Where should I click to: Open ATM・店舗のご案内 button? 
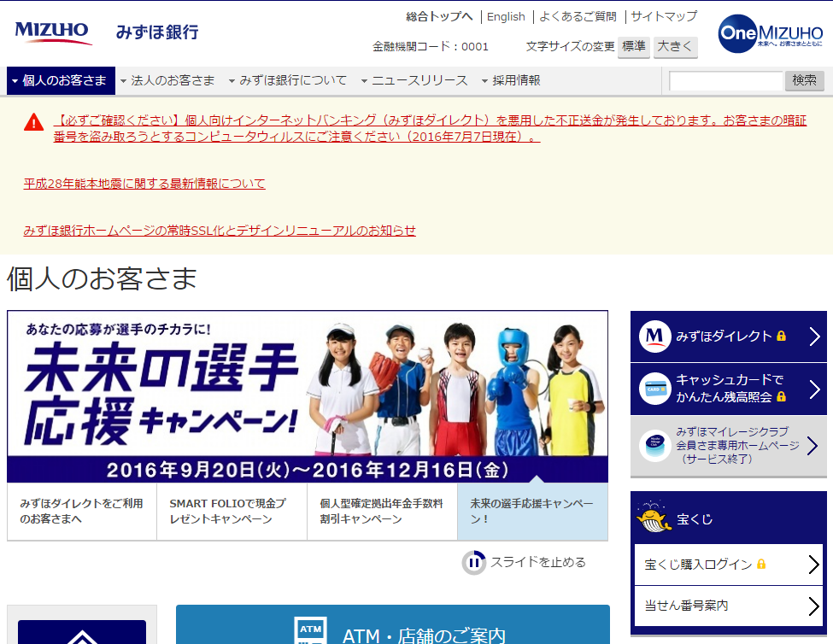(x=393, y=625)
